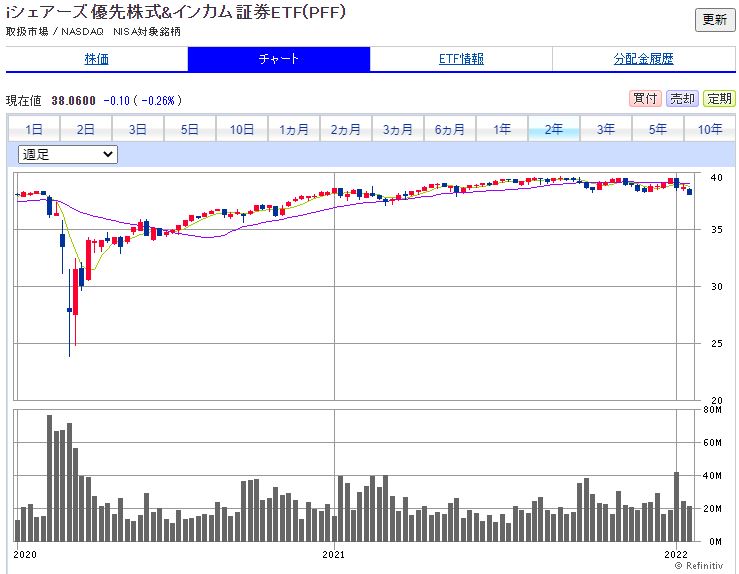The image size is (739, 574).
Task: Select the 10年 chart period
Action: click(710, 129)
